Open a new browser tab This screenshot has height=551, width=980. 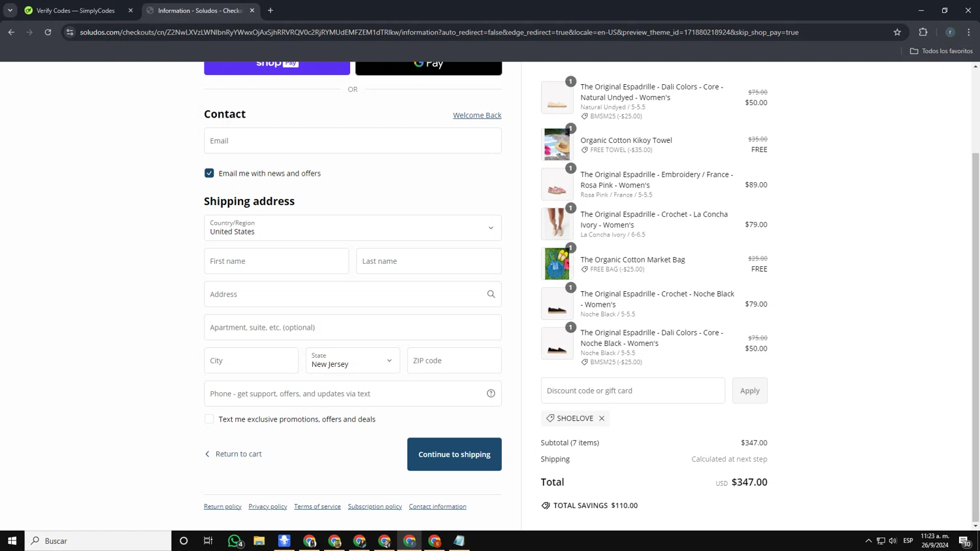[270, 10]
